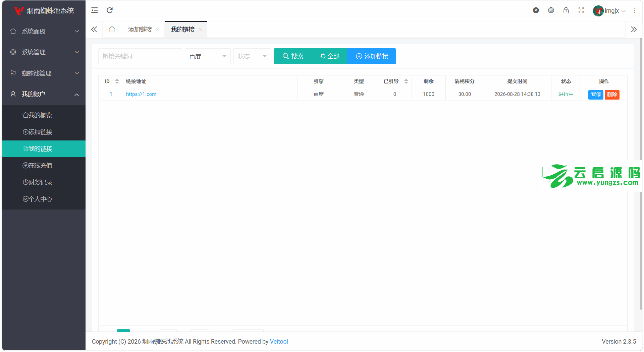Viewport: 644px width, 352px height.
Task: Open 在线充值 in sidebar
Action: click(x=44, y=166)
